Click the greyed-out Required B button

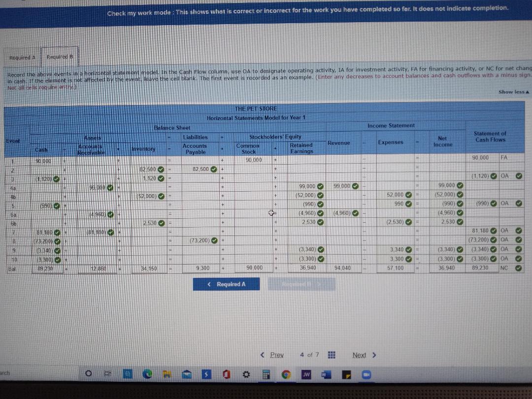pos(301,284)
